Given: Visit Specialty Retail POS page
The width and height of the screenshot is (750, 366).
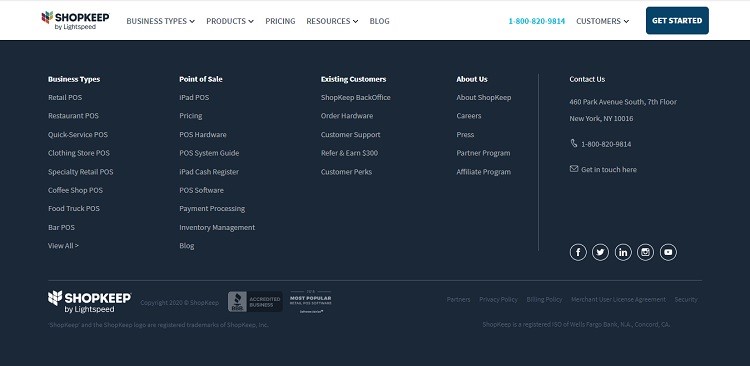Looking at the screenshot, I should tap(81, 172).
